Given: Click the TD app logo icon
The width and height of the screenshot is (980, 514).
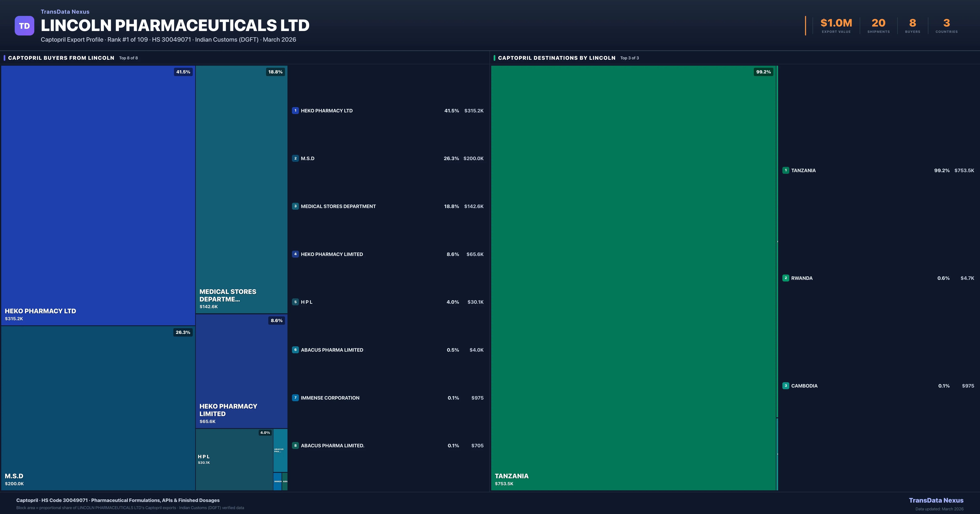Looking at the screenshot, I should click(x=24, y=25).
